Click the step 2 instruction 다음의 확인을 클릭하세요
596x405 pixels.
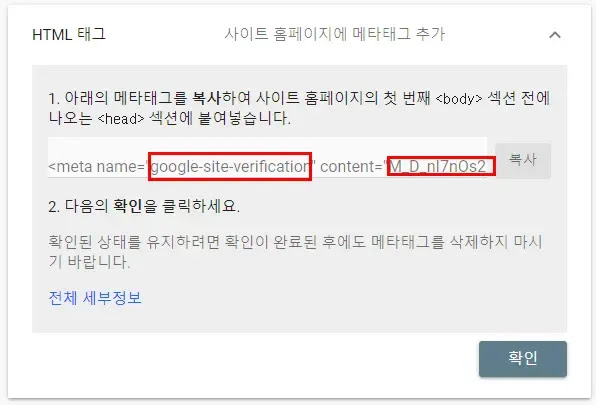coord(144,206)
